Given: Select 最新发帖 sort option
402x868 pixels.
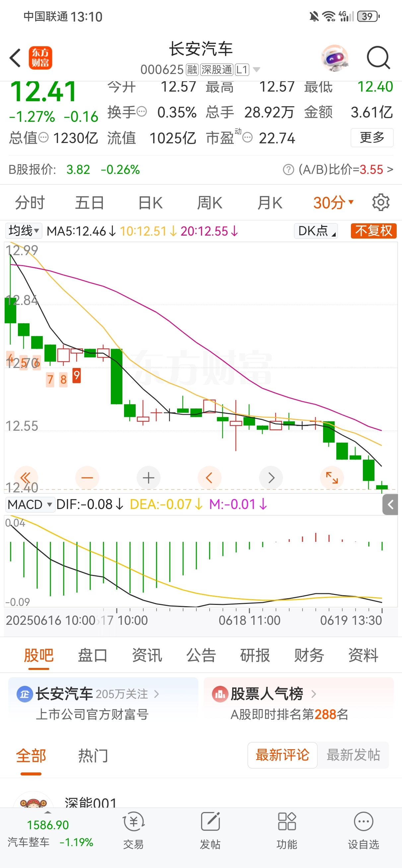Looking at the screenshot, I should click(353, 755).
